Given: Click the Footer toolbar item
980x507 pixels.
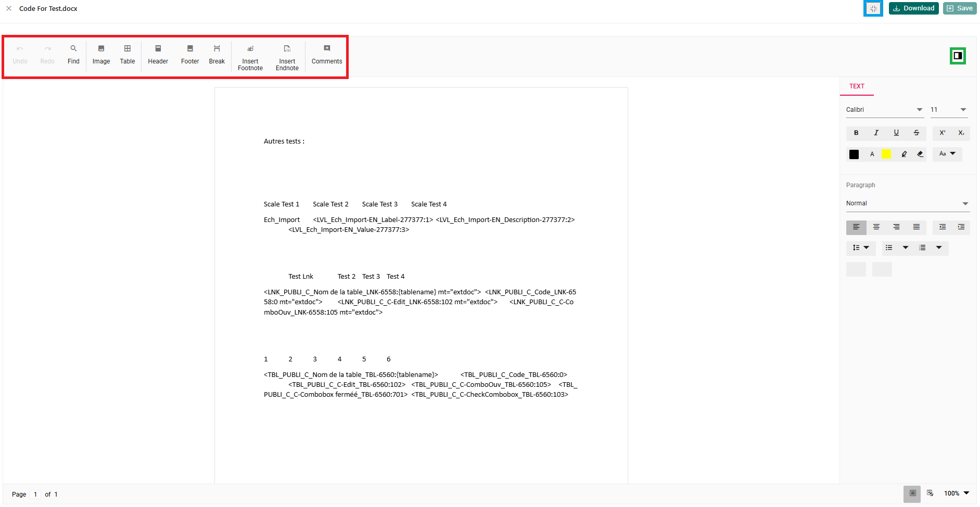Looking at the screenshot, I should 190,54.
